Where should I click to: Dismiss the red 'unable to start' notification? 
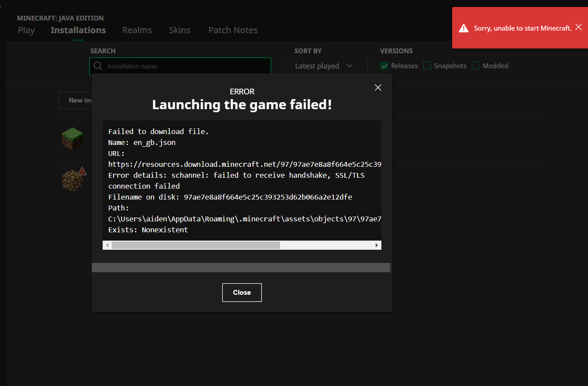pos(578,27)
